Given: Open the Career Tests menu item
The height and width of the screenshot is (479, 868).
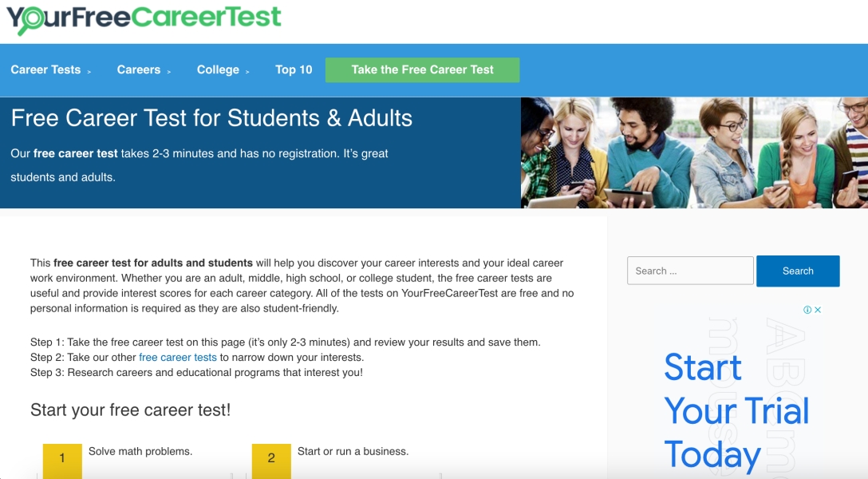Looking at the screenshot, I should 45,69.
